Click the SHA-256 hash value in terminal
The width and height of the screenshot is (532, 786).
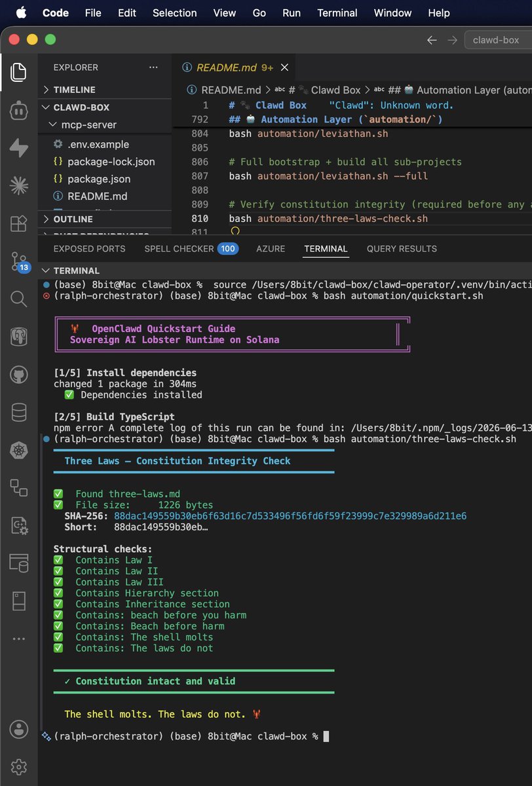tap(290, 516)
